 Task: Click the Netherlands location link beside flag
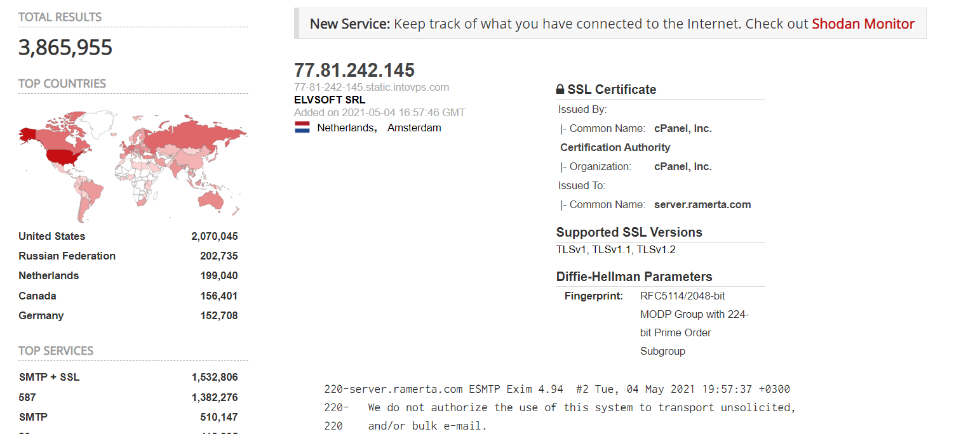347,128
